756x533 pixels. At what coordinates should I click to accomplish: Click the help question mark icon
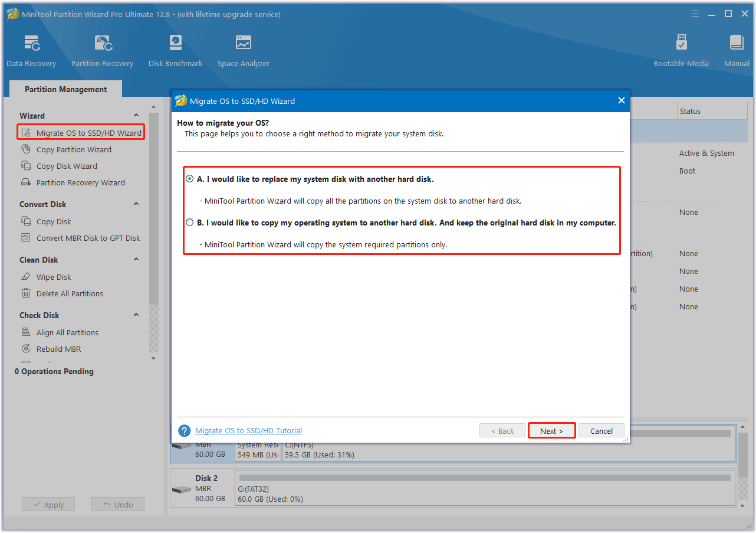pyautogui.click(x=184, y=430)
